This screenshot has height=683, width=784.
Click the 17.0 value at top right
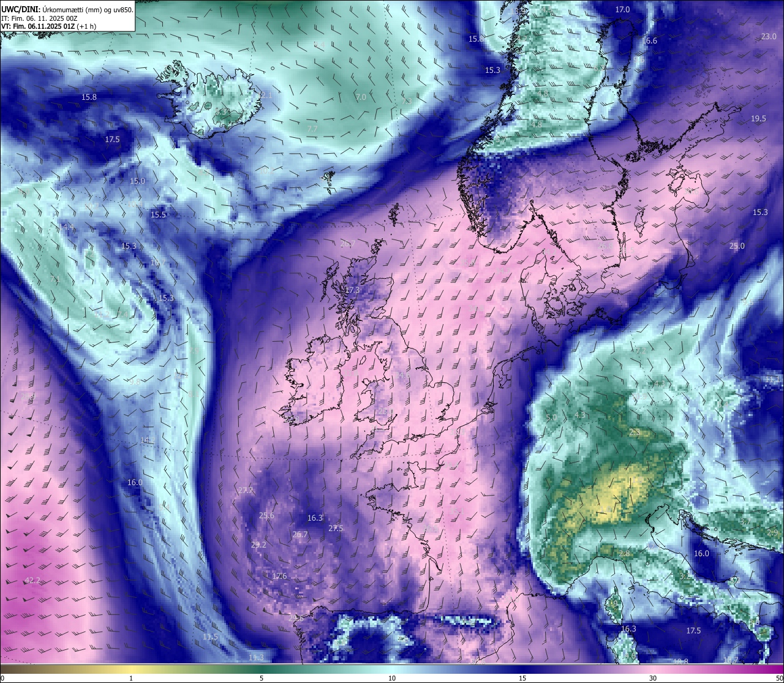(x=622, y=10)
